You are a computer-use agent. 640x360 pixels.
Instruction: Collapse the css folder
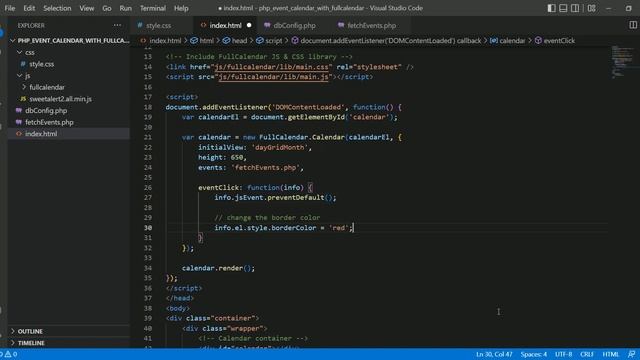coord(69,52)
